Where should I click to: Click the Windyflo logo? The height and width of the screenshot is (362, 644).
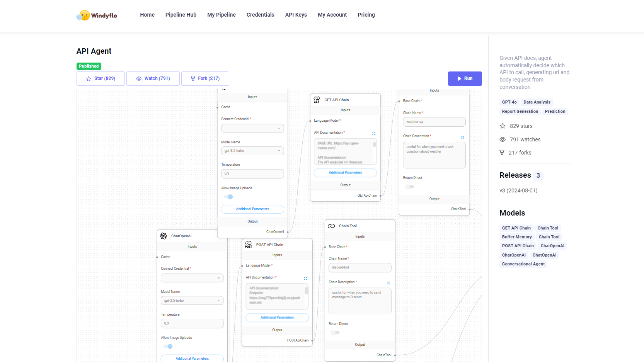coord(97,15)
